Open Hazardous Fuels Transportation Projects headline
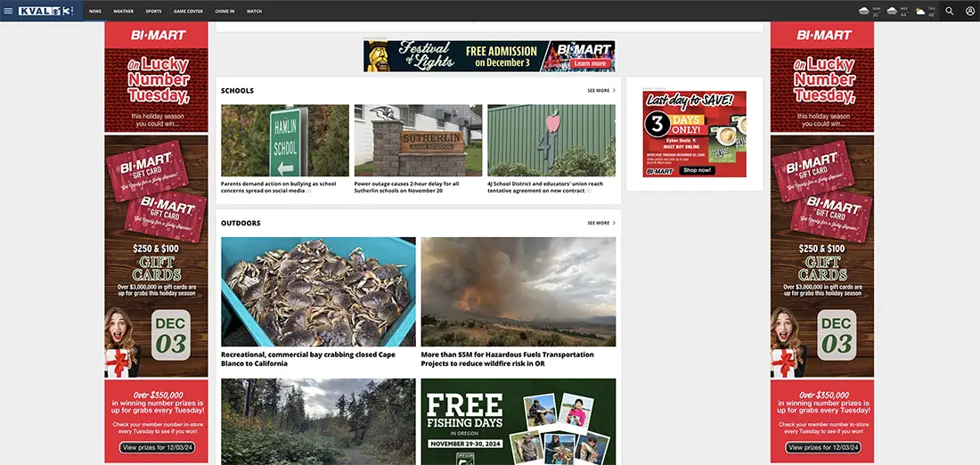Screen dimensions: 980x465 click(x=508, y=359)
